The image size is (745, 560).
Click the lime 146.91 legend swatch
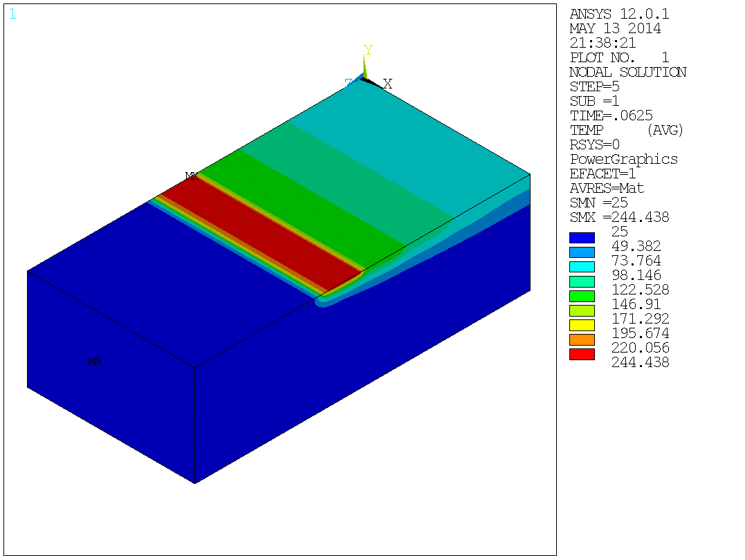[582, 310]
